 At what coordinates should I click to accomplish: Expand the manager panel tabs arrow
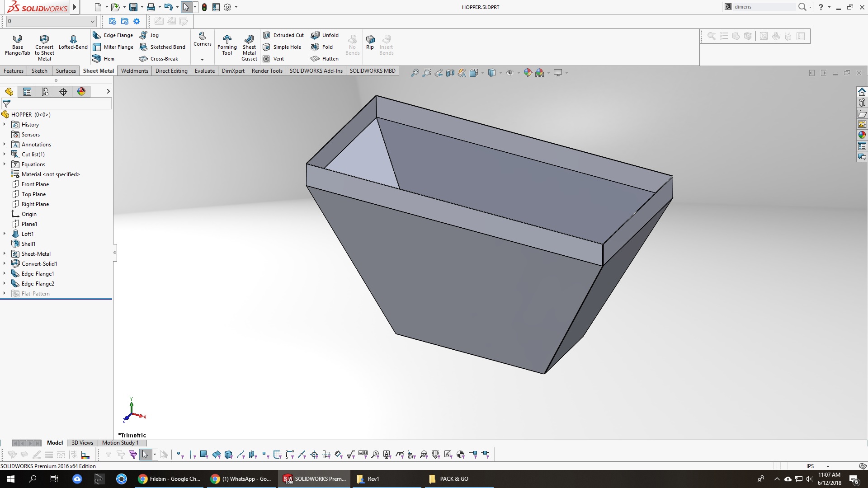point(108,92)
